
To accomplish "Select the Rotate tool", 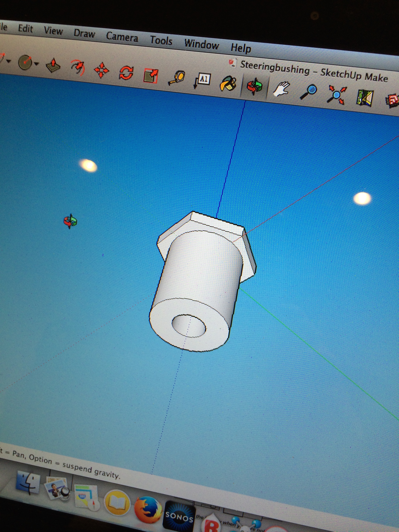I will [126, 73].
